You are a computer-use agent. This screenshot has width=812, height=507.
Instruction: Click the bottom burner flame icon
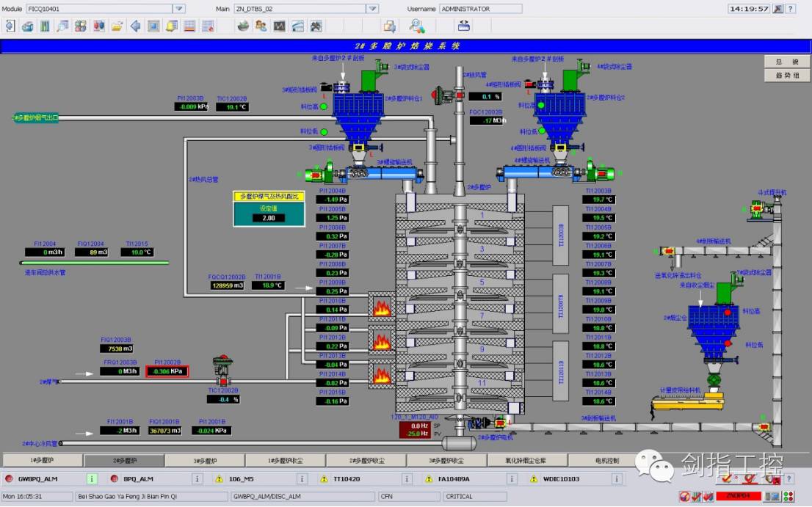[x=383, y=374]
